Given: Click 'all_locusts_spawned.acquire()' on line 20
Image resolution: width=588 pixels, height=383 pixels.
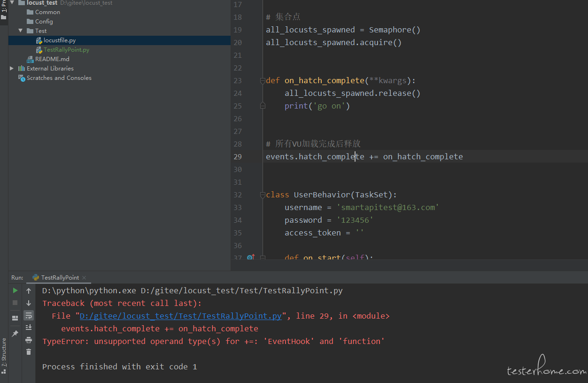Looking at the screenshot, I should pos(334,43).
